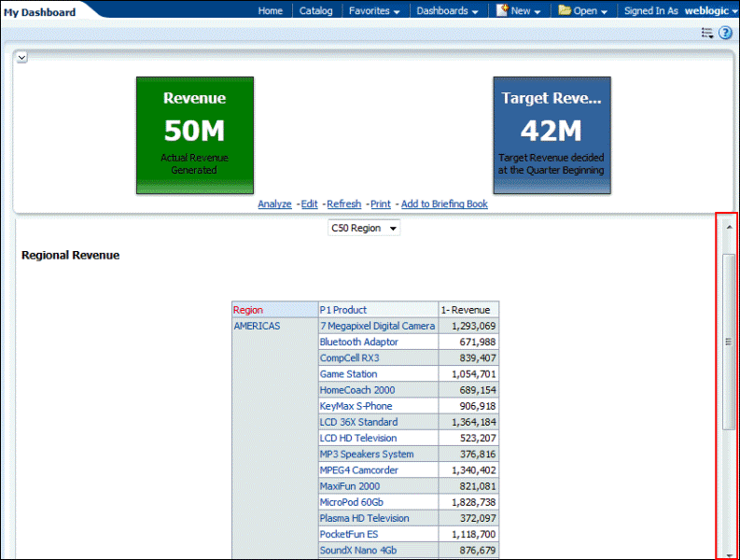Click Bluetooth Adaptor product
Screen dimensions: 740x560
358,342
